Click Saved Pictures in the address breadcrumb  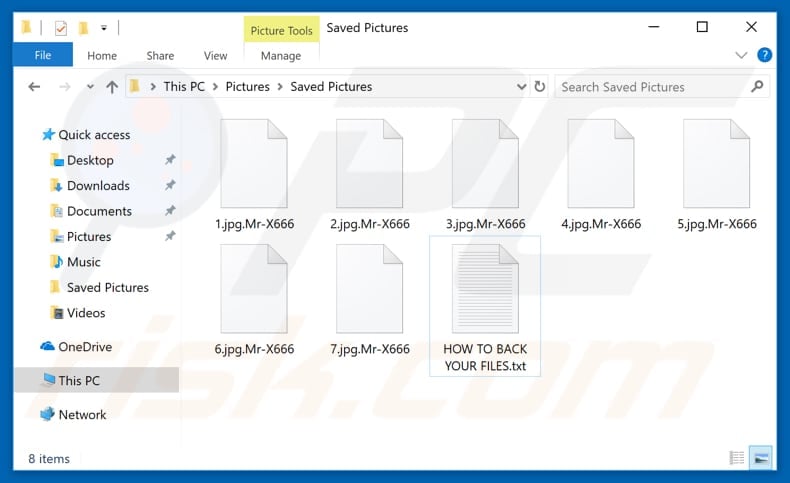click(x=331, y=87)
